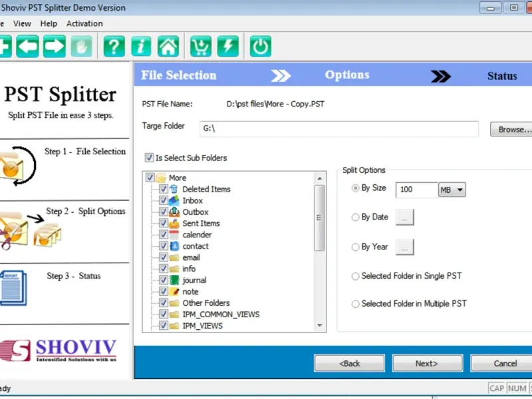Select the IPM_COMMON_VIEWS row
Image resolution: width=532 pixels, height=399 pixels.
point(221,314)
